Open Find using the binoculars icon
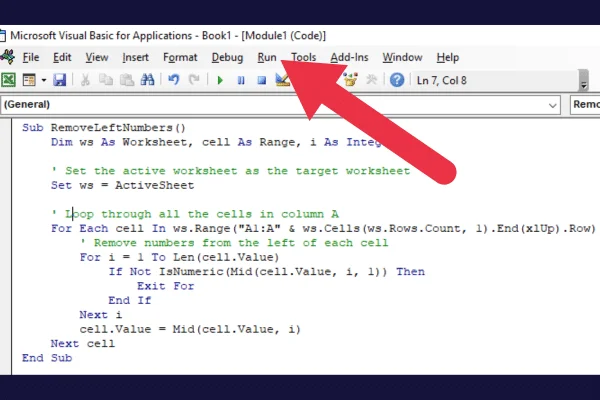The width and height of the screenshot is (600, 400). click(x=147, y=80)
